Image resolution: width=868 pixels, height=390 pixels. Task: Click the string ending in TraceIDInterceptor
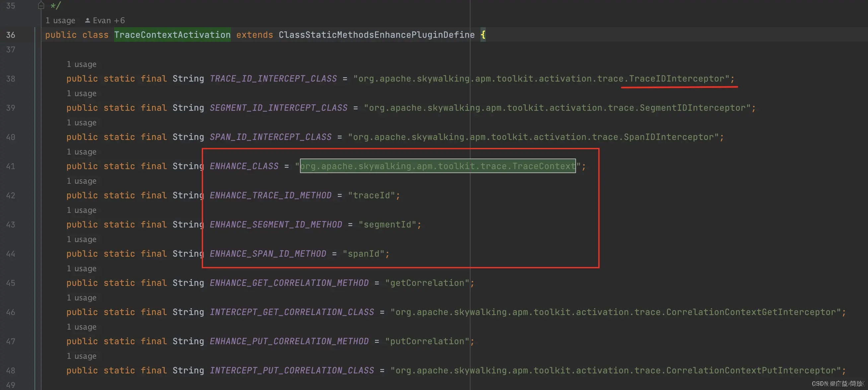click(x=541, y=79)
